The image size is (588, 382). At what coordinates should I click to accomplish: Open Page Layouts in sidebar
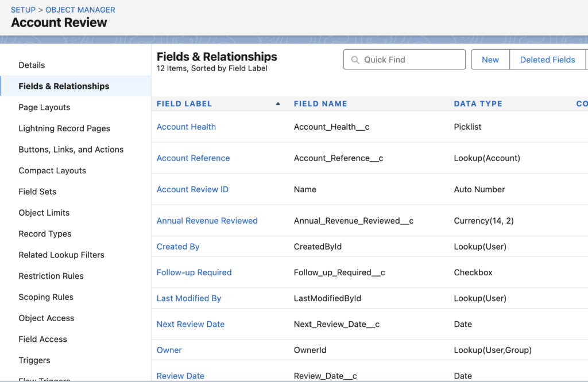click(44, 107)
